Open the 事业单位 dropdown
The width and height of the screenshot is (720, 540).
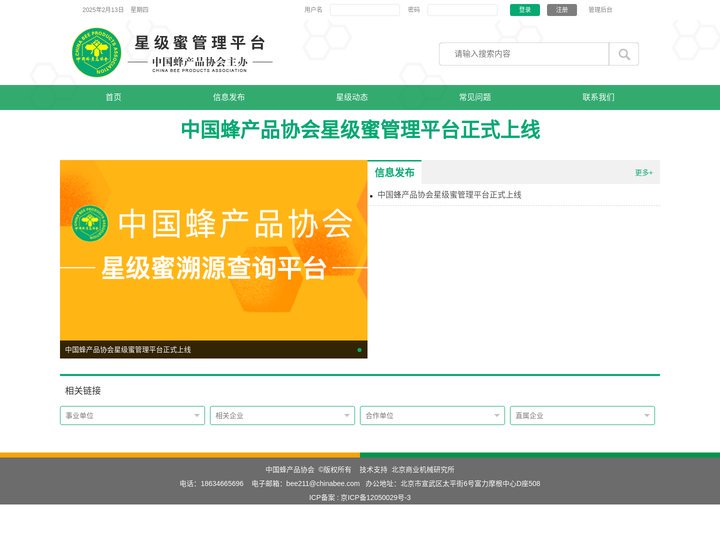click(132, 416)
